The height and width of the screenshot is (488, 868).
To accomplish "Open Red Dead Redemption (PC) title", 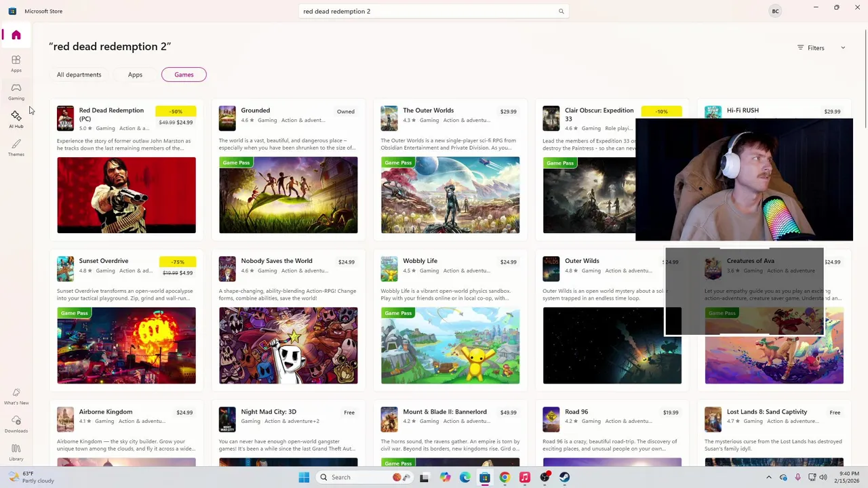I will [111, 115].
